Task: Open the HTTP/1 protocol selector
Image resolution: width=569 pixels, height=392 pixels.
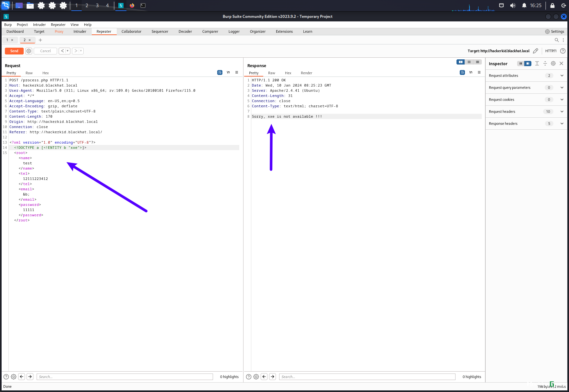Action: click(x=551, y=51)
